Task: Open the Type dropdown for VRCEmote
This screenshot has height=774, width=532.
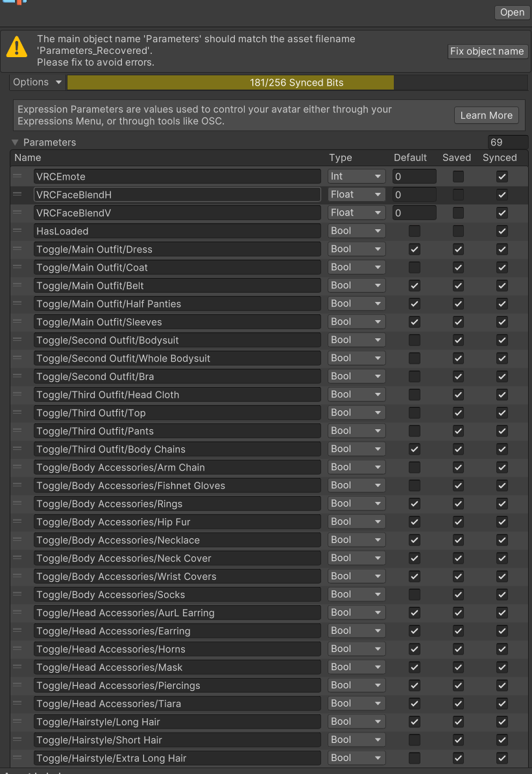Action: pyautogui.click(x=356, y=176)
